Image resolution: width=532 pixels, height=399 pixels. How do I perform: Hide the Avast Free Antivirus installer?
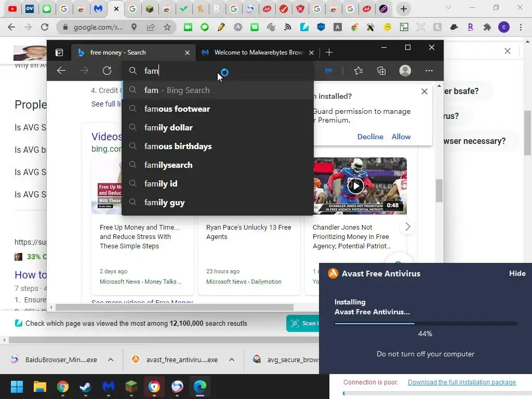pyautogui.click(x=517, y=273)
